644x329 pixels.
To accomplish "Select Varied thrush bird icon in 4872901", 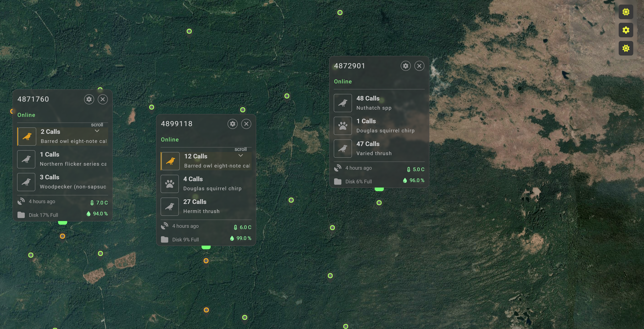I will click(x=343, y=149).
